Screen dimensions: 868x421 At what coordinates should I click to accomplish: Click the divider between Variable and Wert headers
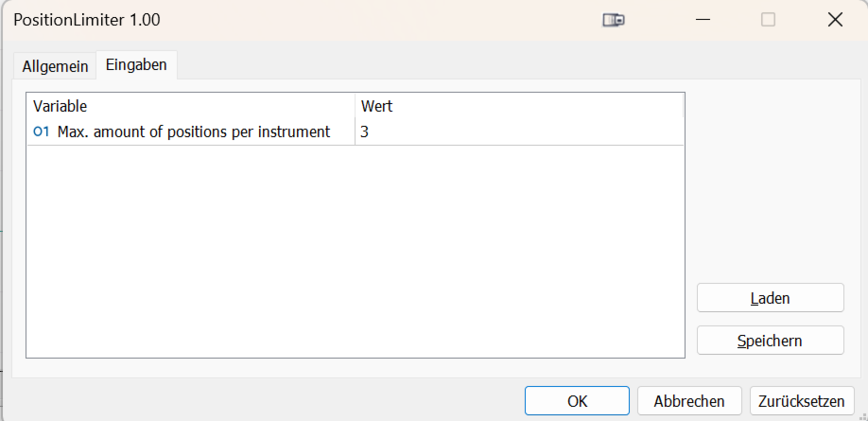tap(355, 107)
